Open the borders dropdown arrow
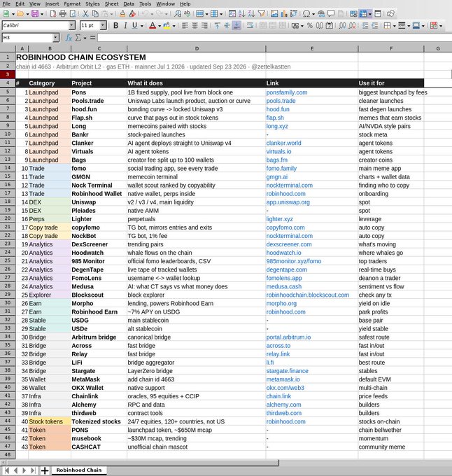 coord(394,26)
